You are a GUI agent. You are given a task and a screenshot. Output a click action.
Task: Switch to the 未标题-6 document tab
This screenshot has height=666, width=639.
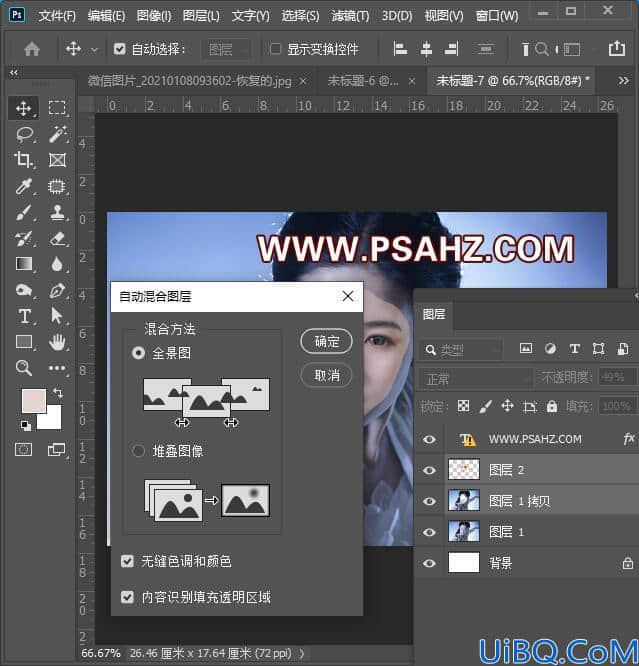click(x=364, y=80)
